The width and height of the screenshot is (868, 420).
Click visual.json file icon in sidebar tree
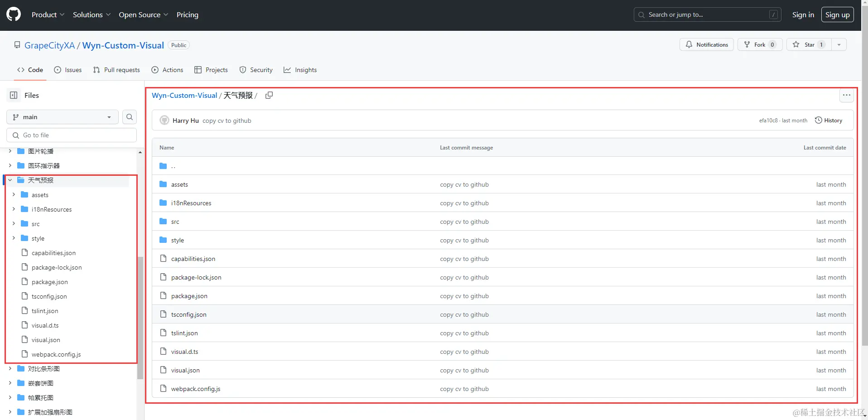25,339
